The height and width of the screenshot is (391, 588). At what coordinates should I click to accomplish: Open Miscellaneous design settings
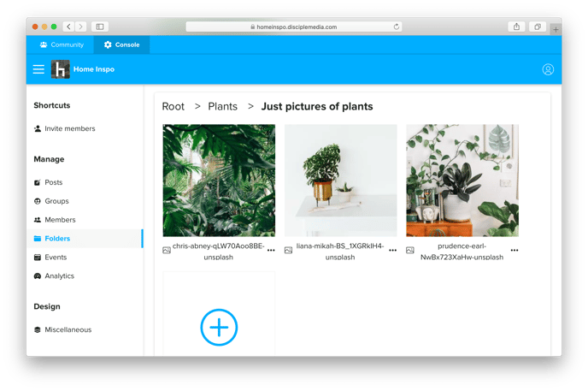(x=62, y=330)
